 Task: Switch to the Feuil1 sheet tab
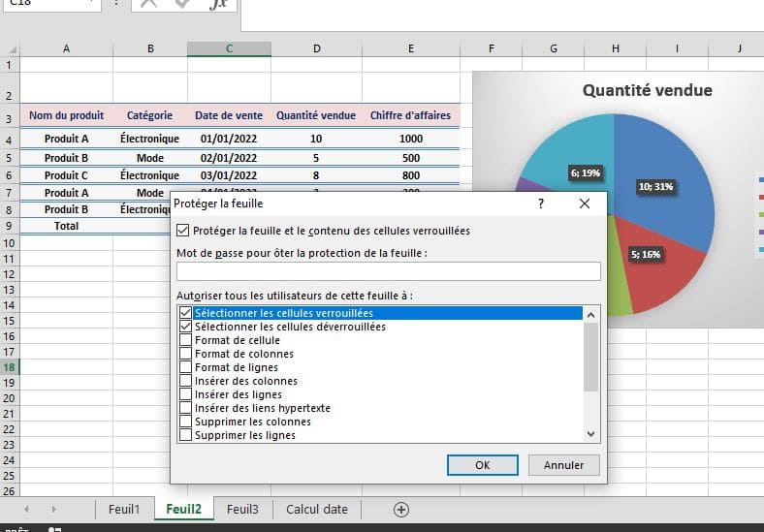(124, 509)
